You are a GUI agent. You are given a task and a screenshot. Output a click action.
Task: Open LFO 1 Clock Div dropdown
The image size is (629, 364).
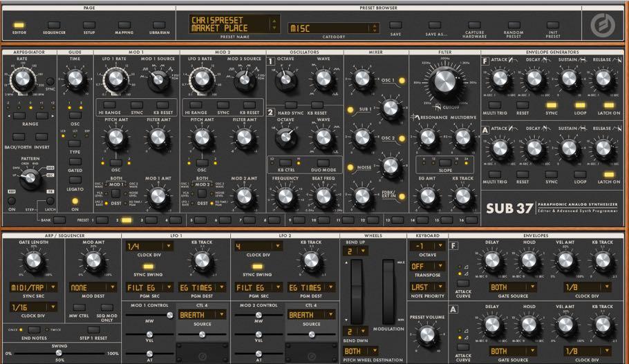tap(150, 246)
